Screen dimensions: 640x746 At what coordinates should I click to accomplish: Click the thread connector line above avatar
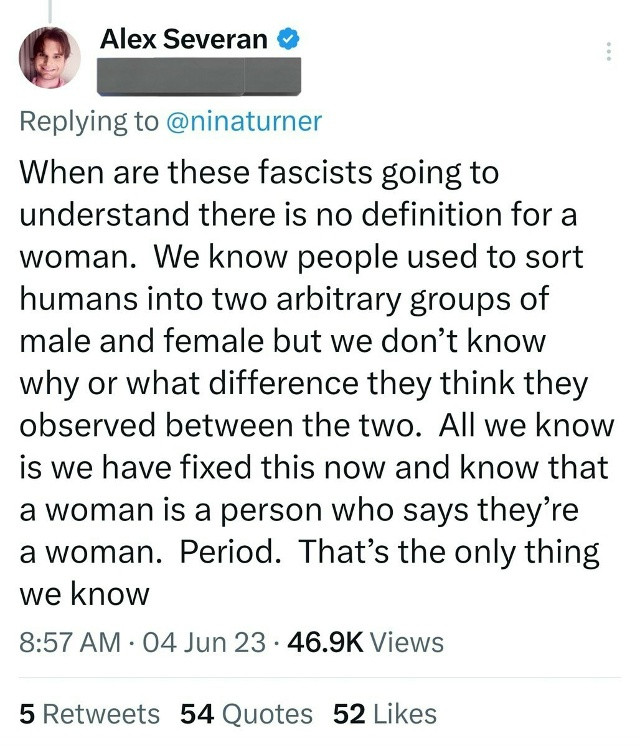(x=49, y=11)
